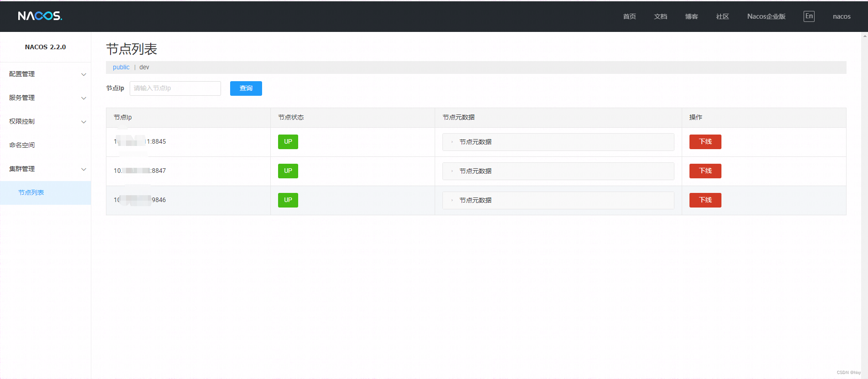Switch language with the En button
Viewport: 868px width, 379px height.
[x=809, y=16]
